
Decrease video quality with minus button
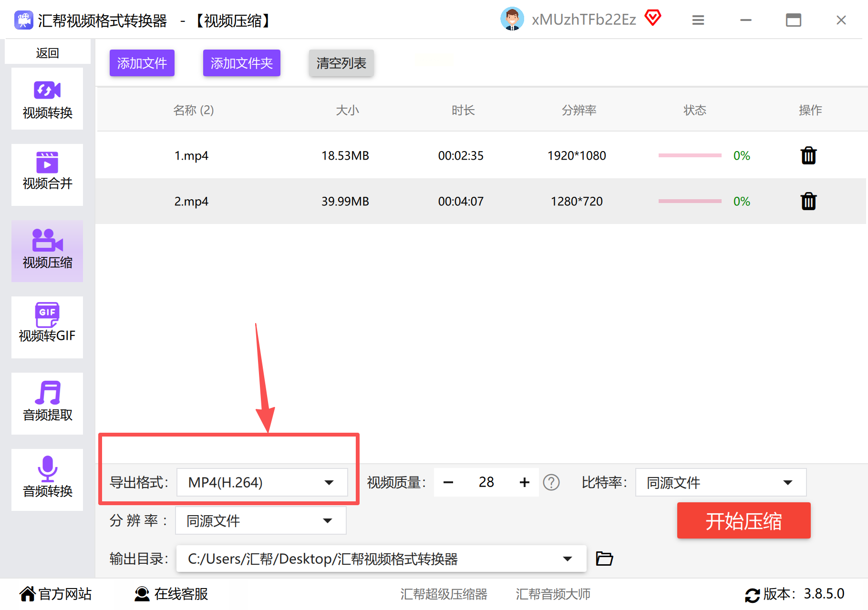click(x=448, y=482)
